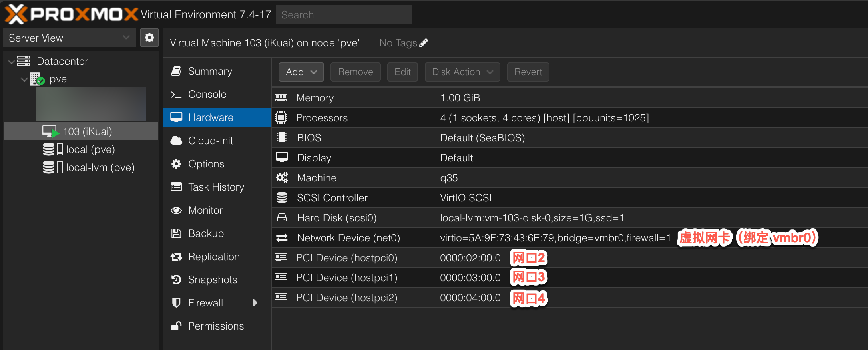This screenshot has height=350, width=868.
Task: Open the Task History tab
Action: tap(217, 187)
